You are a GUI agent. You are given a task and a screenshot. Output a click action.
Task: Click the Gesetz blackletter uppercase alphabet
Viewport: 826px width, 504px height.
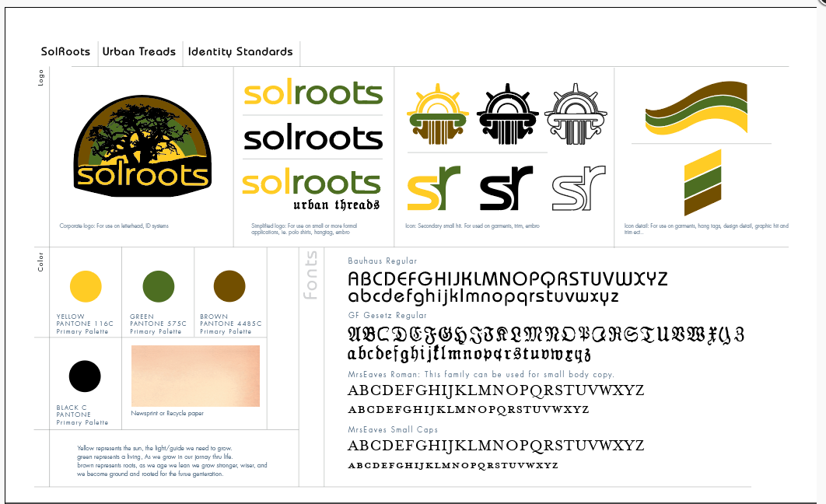(x=546, y=334)
